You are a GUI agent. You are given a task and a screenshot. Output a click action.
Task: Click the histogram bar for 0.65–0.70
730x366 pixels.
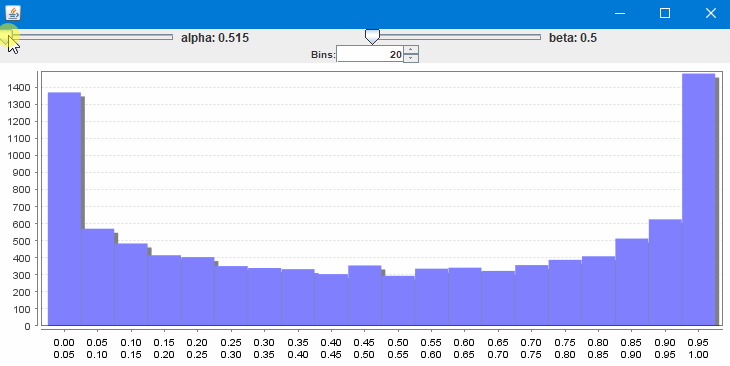pos(498,298)
